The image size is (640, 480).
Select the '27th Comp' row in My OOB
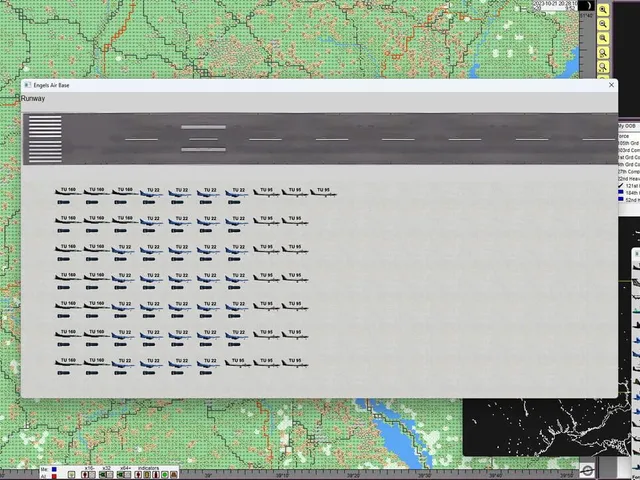click(629, 171)
